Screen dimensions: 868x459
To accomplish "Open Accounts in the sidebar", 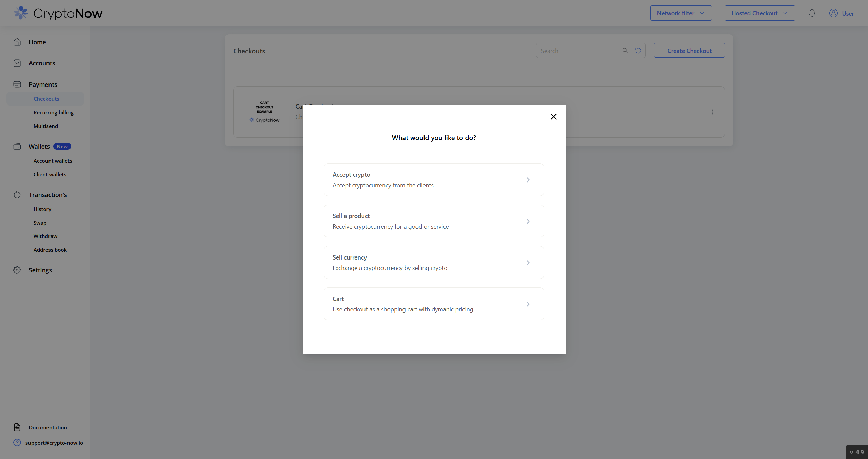I will (42, 63).
